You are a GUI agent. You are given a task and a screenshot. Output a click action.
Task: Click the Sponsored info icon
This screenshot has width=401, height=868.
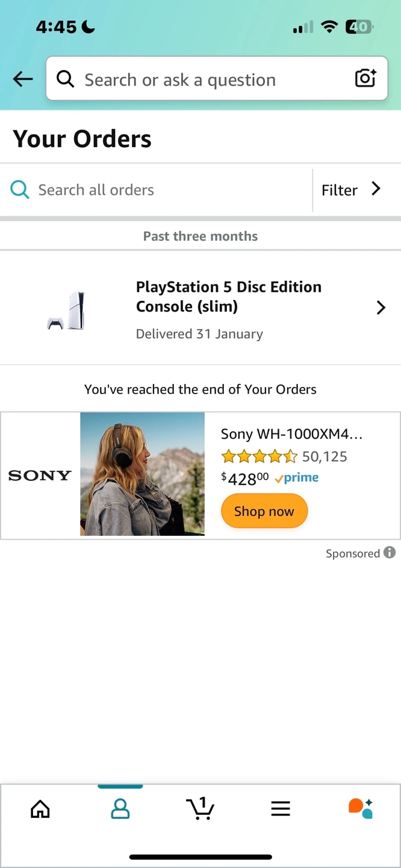click(390, 552)
